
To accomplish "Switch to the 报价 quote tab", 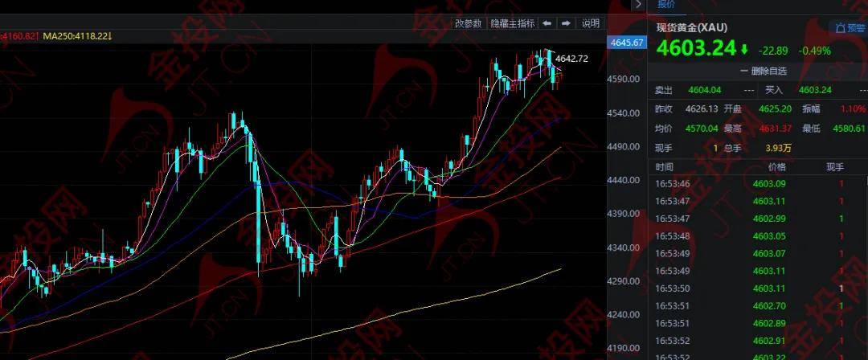I will click(666, 5).
